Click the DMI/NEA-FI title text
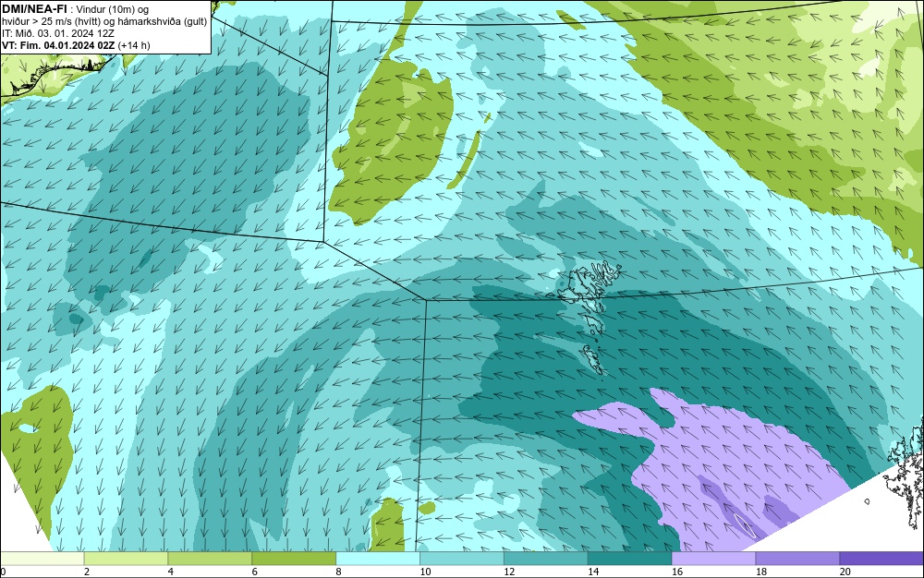This screenshot has height=578, width=924. tap(35, 9)
